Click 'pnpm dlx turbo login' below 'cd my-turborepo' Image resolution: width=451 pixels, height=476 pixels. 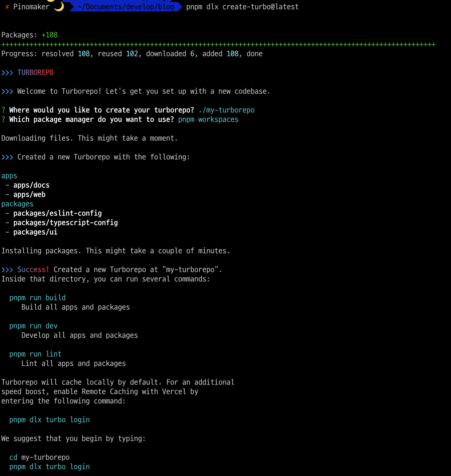50,467
